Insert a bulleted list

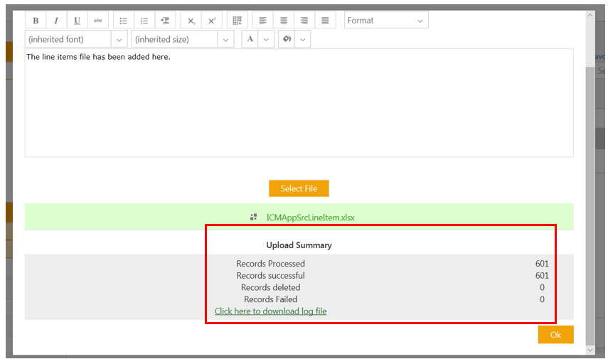[x=124, y=21]
